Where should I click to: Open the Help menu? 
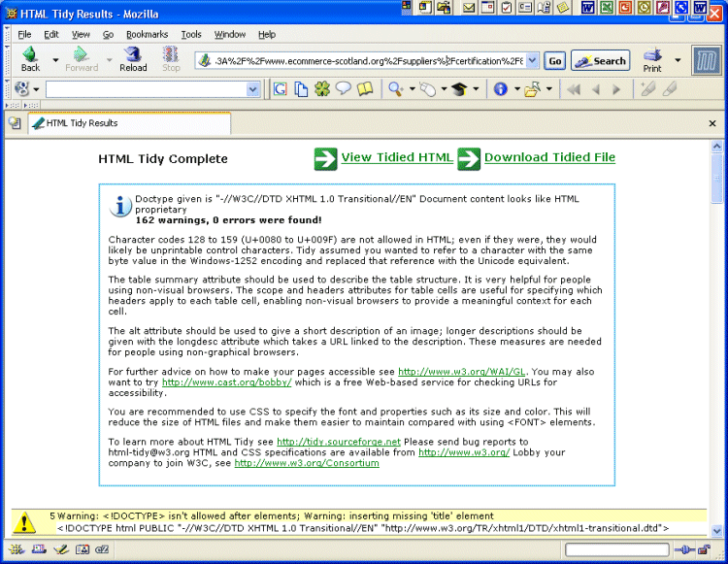point(267,34)
